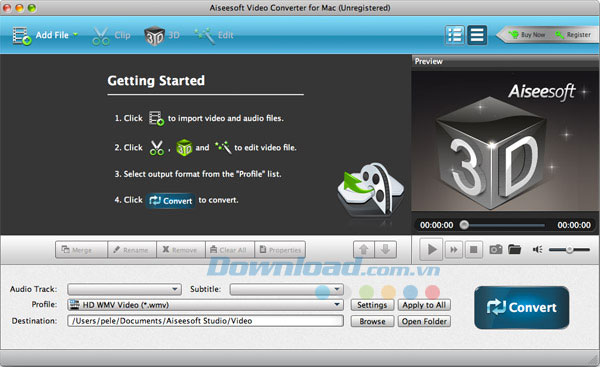Click the Preview panel title
Viewport: 600px width, 367px height.
(429, 61)
